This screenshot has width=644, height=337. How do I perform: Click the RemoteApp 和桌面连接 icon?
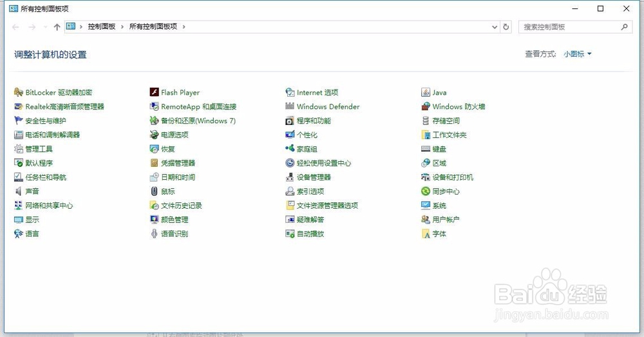[x=154, y=106]
